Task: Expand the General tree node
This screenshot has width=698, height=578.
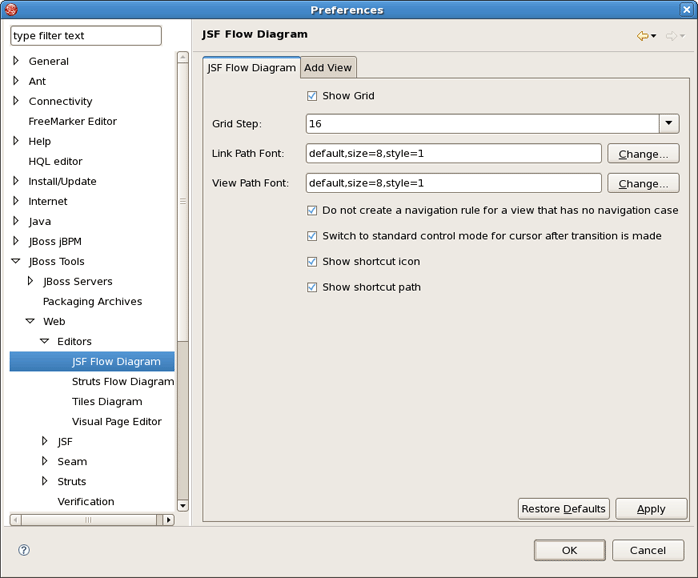Action: 16,61
